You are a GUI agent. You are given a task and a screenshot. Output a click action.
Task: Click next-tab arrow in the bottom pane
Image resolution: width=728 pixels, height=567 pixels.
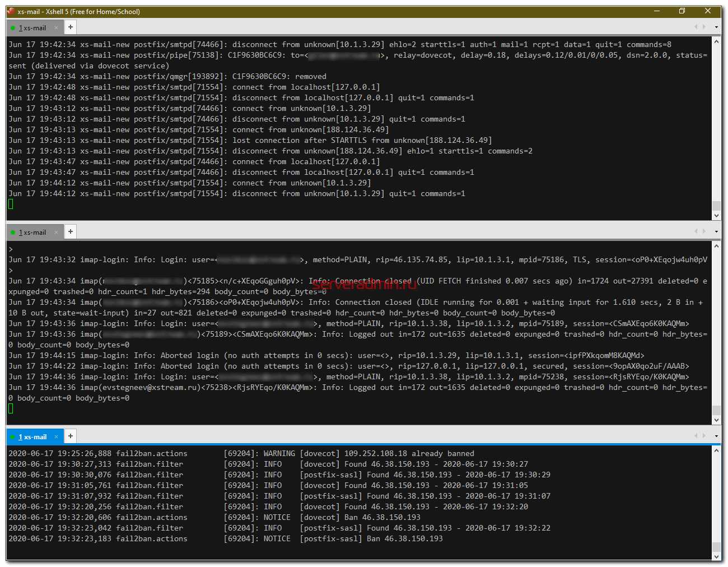click(x=704, y=436)
